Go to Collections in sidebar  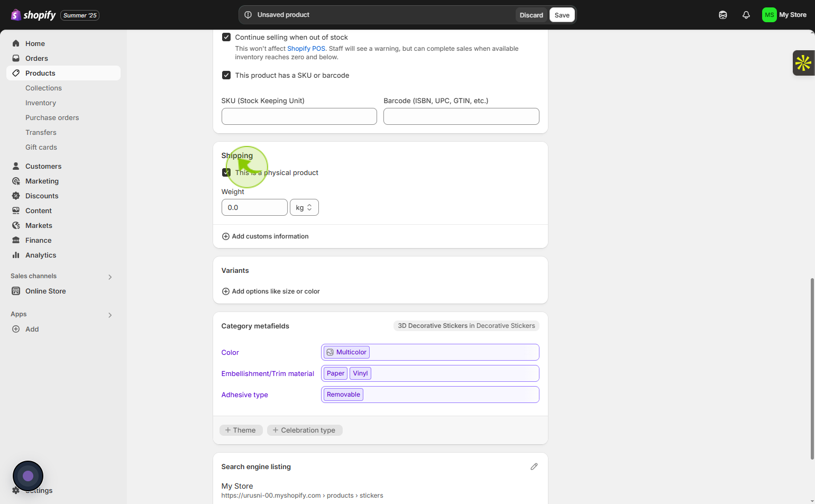click(x=43, y=88)
